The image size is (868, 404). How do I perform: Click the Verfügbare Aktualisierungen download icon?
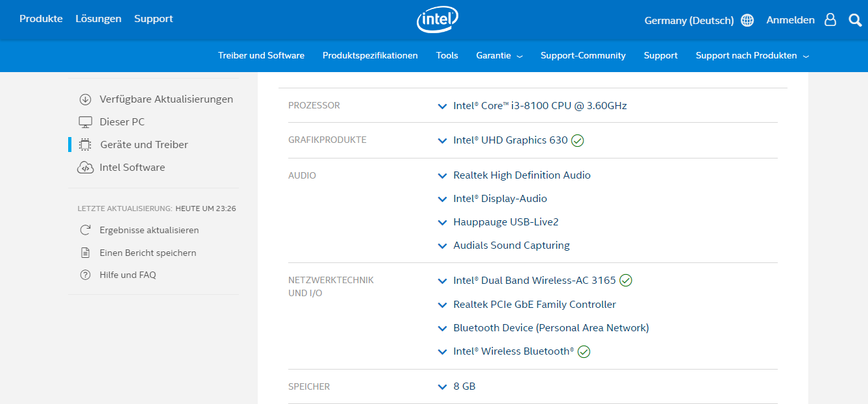pyautogui.click(x=85, y=99)
